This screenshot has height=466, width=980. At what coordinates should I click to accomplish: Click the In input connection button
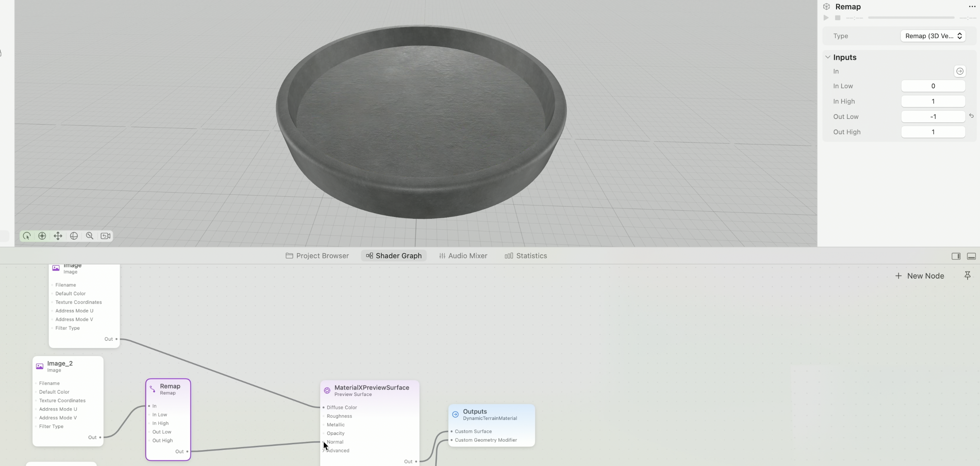pos(959,71)
